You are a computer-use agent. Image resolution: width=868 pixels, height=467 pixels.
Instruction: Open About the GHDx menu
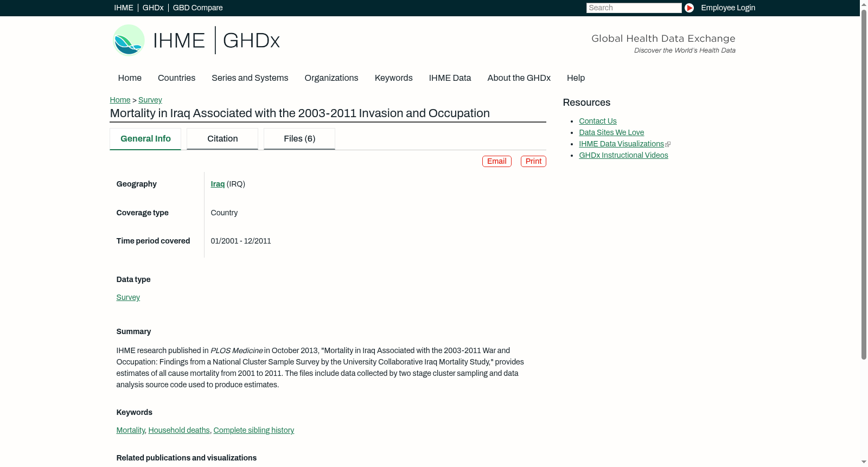(x=519, y=78)
